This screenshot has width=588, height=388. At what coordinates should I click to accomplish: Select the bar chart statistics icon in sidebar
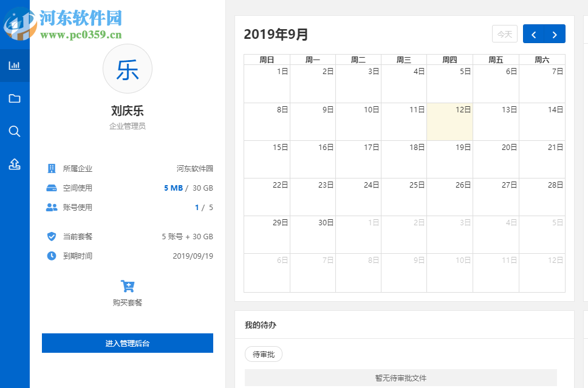[x=14, y=66]
